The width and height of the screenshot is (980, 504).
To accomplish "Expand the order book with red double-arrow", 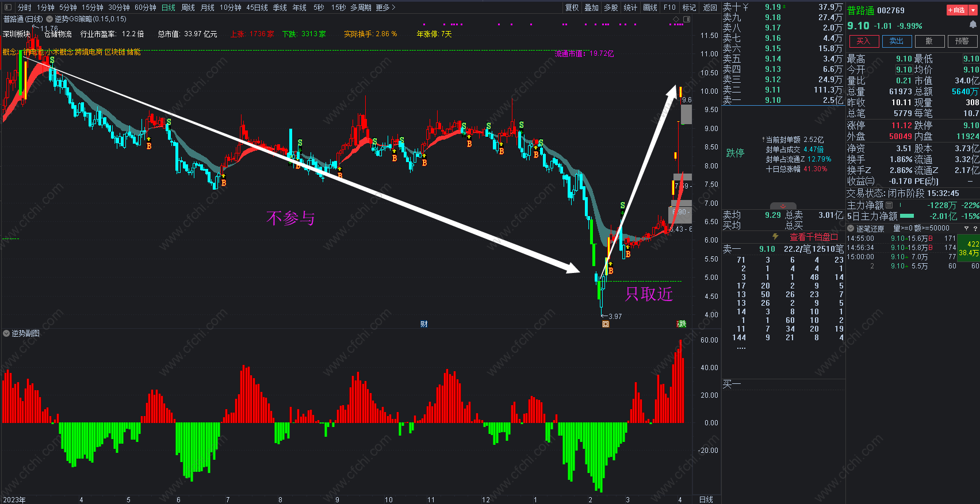I will 783,206.
